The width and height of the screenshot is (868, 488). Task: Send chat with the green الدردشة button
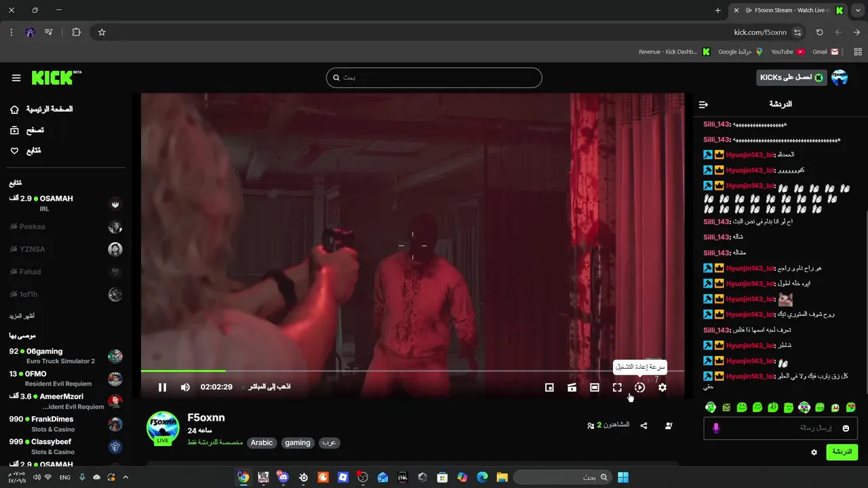(842, 452)
